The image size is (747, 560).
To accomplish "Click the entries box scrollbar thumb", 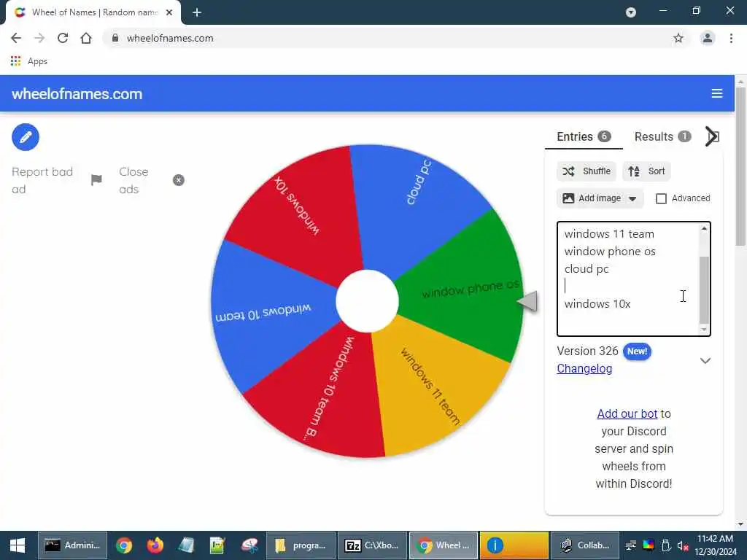I will (x=704, y=289).
